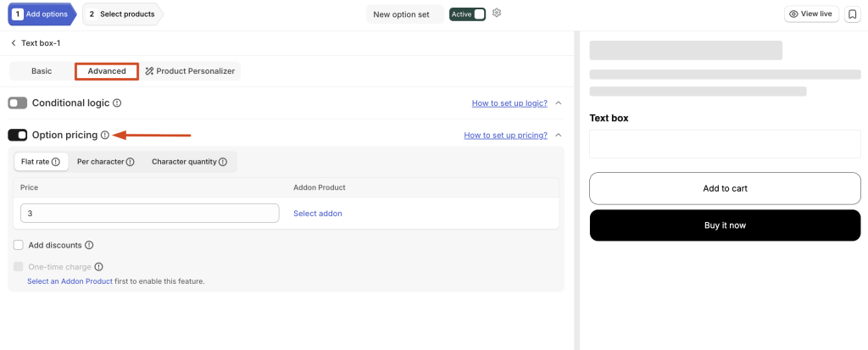Click Select an Addon Product link
The image size is (868, 350).
(x=70, y=281)
